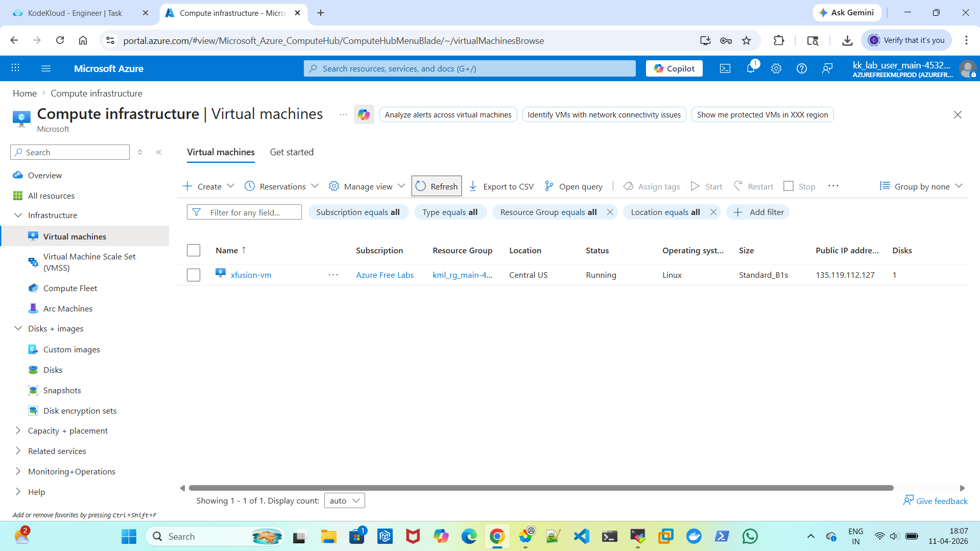Expand the Help section in sidebar
The image size is (980, 551).
point(18,492)
